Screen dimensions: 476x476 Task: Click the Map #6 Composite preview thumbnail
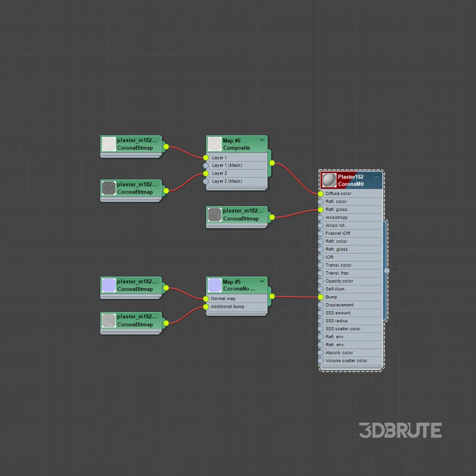pyautogui.click(x=215, y=144)
